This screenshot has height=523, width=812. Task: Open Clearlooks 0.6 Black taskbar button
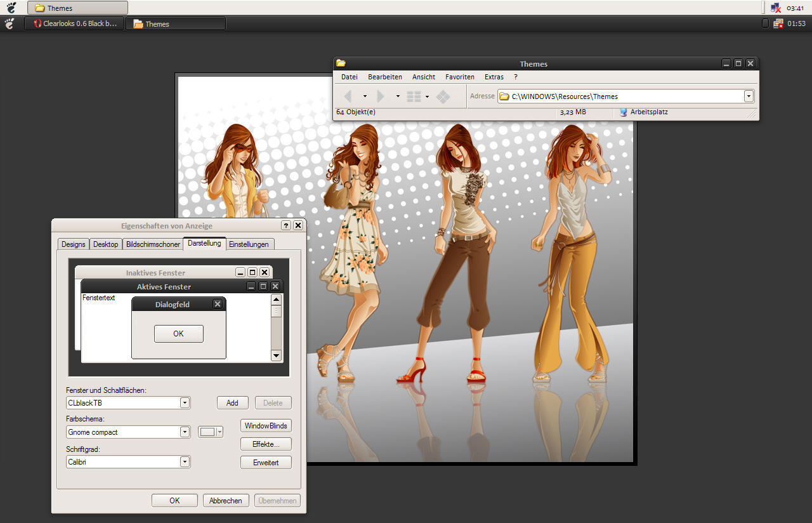(74, 23)
